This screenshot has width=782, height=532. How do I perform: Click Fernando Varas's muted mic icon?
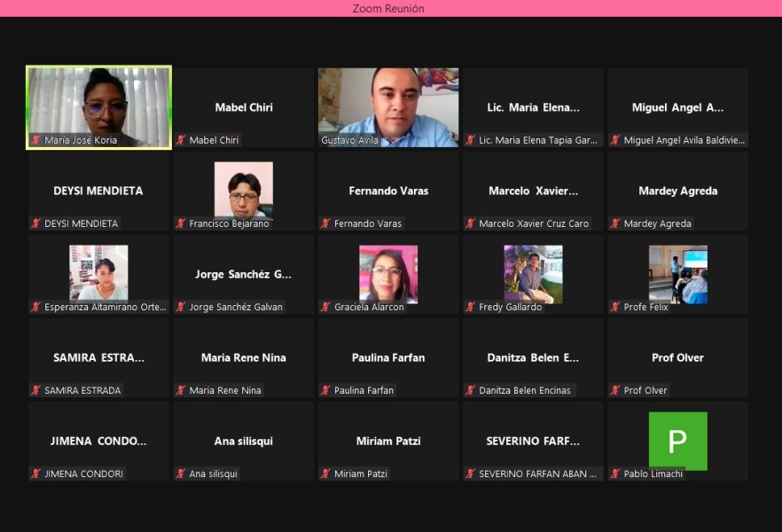(x=325, y=223)
